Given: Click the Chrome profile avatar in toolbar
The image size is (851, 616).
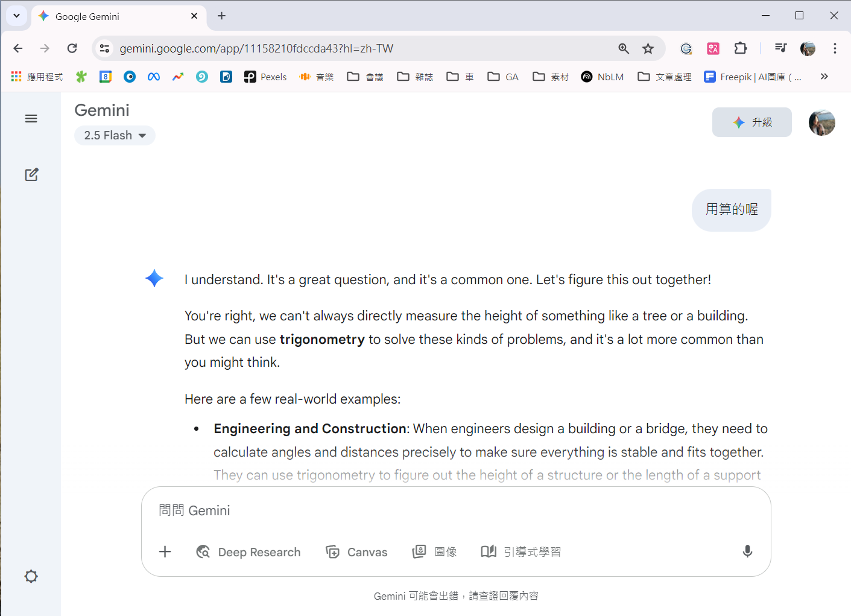Looking at the screenshot, I should [808, 49].
